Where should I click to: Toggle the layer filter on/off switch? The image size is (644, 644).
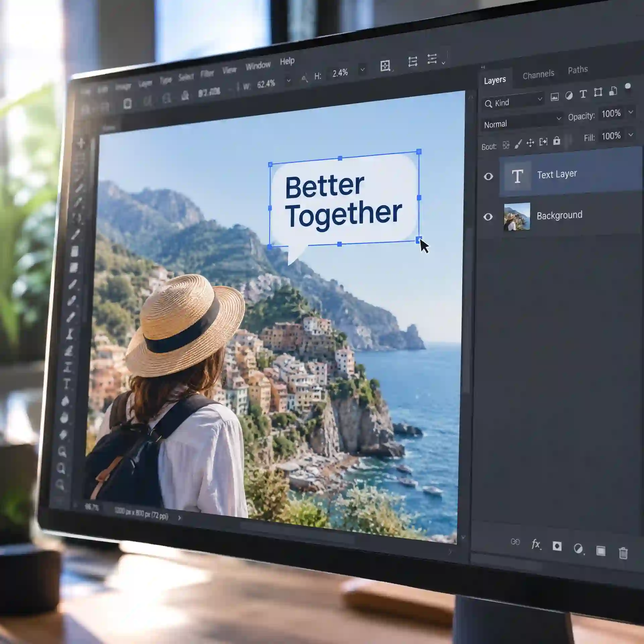point(628,86)
